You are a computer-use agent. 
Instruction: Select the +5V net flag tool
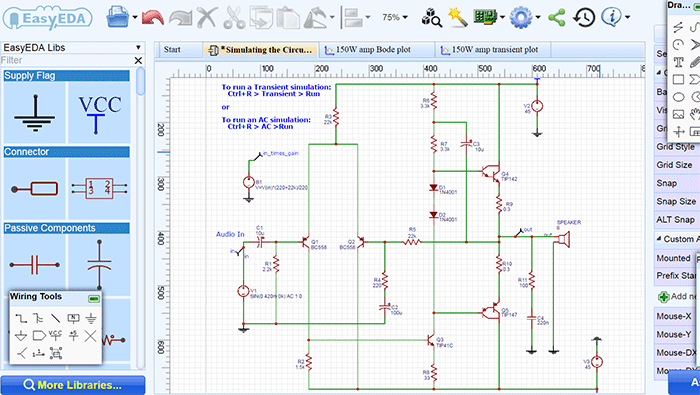click(x=73, y=336)
